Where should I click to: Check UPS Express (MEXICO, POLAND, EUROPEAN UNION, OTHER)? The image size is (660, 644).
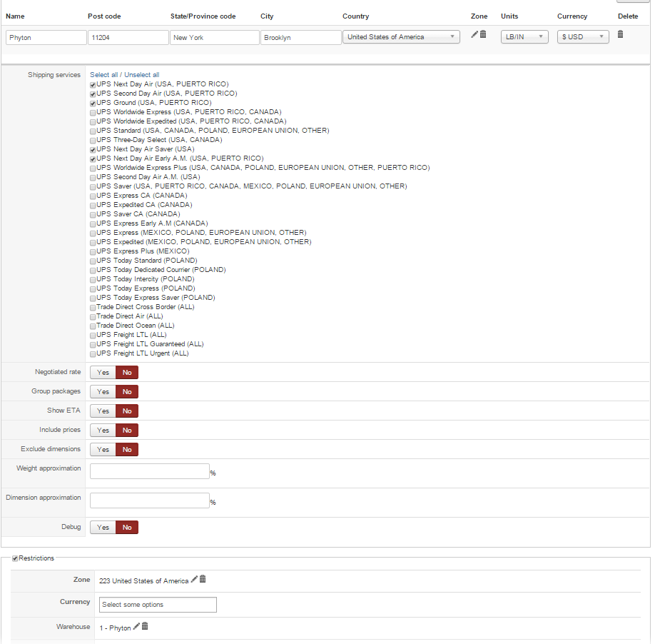click(x=93, y=233)
